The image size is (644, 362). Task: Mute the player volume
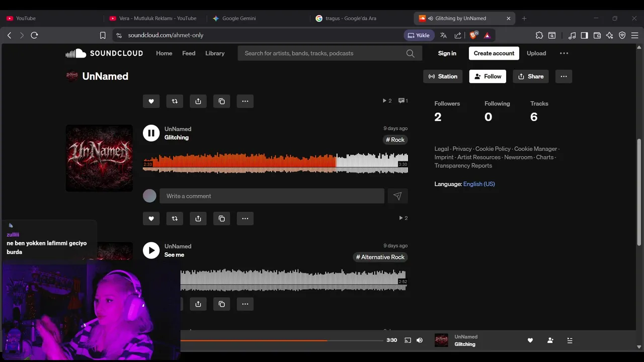point(420,340)
